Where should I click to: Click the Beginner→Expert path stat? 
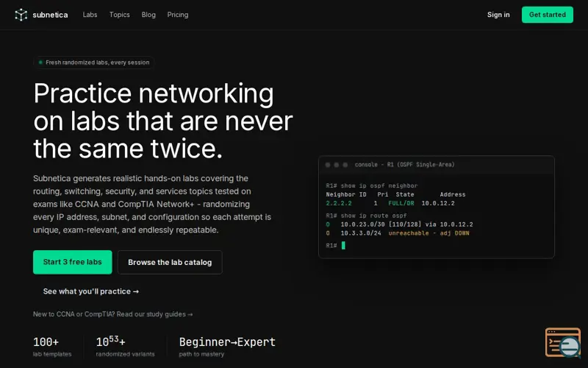point(227,347)
